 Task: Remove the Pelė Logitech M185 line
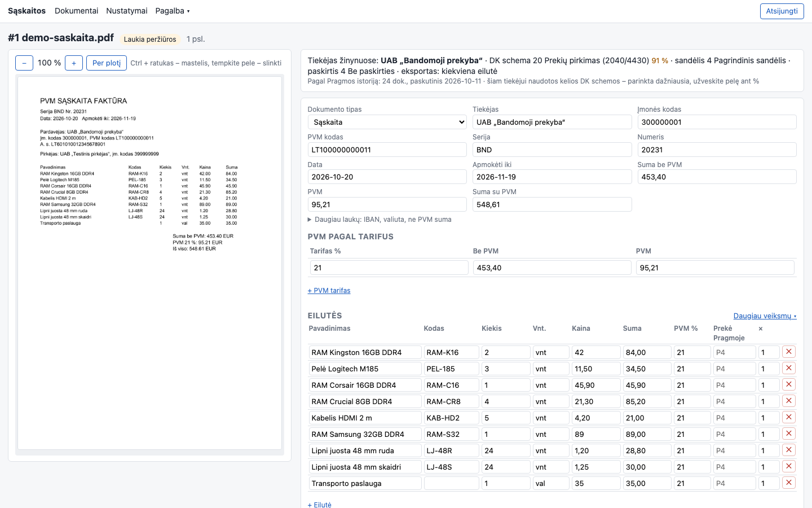coord(789,368)
